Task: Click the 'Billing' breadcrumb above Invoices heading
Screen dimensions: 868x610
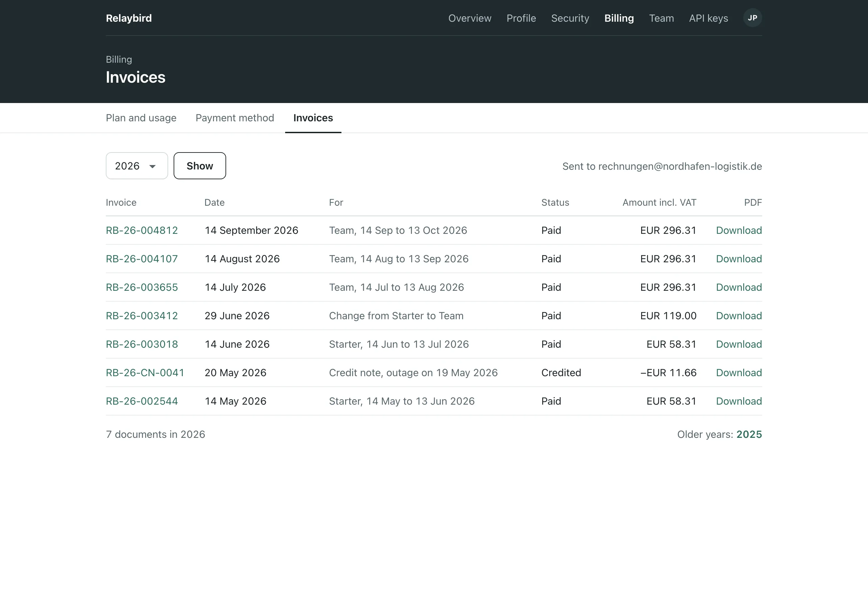Action: pyautogui.click(x=119, y=59)
